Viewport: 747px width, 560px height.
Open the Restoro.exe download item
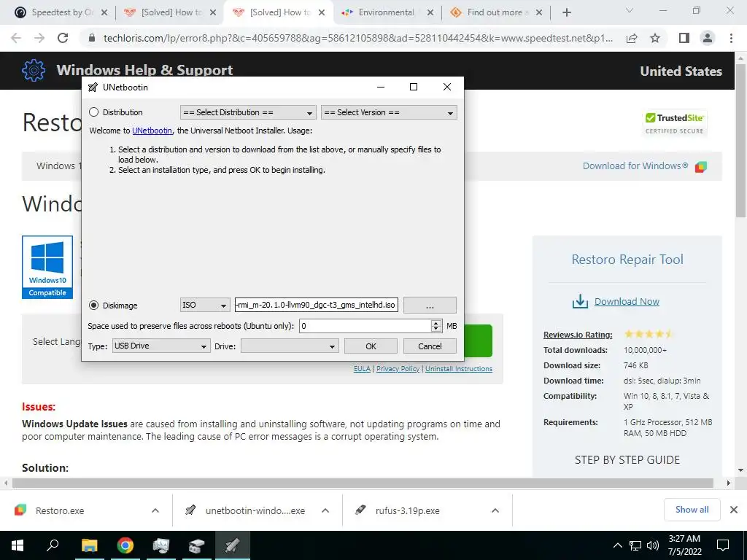click(60, 510)
